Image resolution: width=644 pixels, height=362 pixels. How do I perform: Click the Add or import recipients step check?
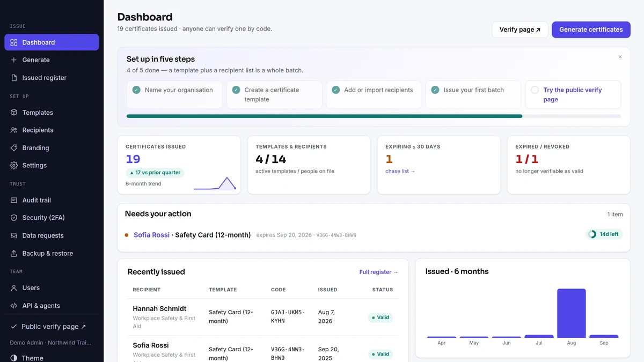335,90
